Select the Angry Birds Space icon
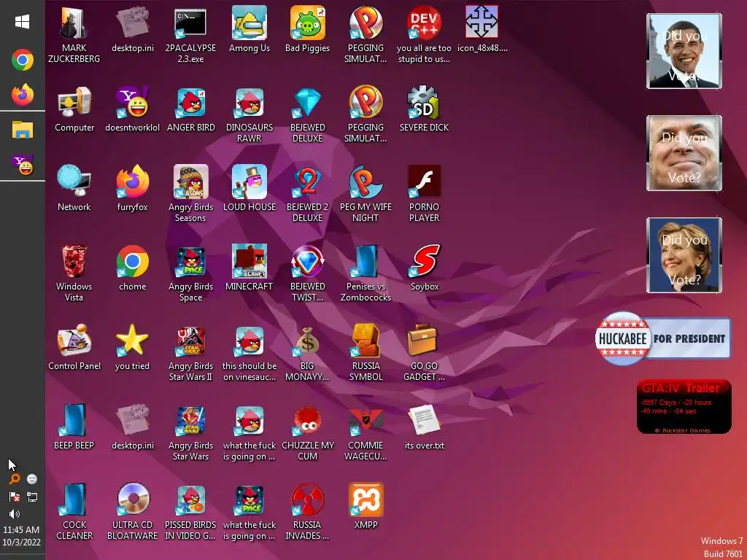The height and width of the screenshot is (560, 747). (x=190, y=273)
